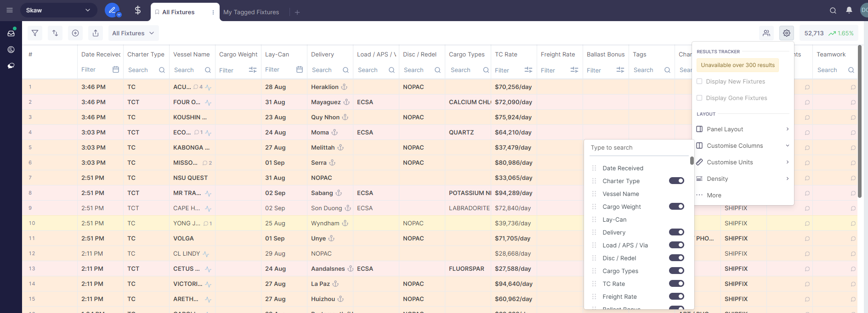868x313 pixels.
Task: Click the dollar sign icon
Action: tap(137, 11)
